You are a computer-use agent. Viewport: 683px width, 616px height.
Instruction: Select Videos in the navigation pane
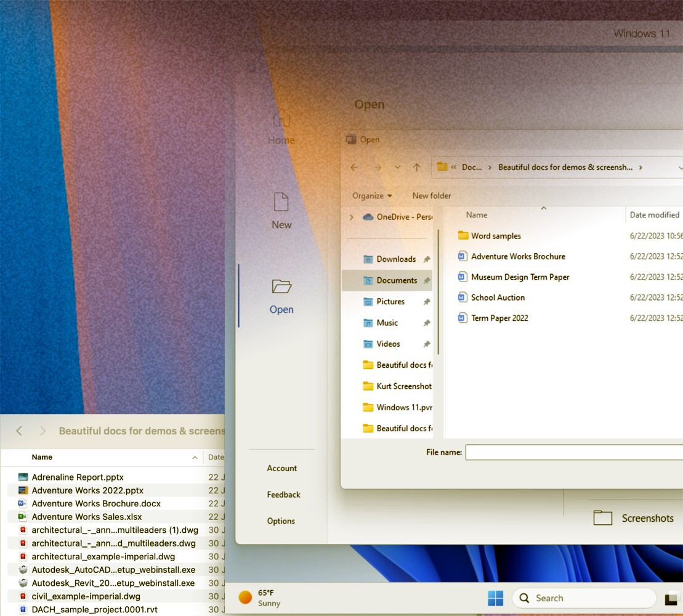click(382, 344)
